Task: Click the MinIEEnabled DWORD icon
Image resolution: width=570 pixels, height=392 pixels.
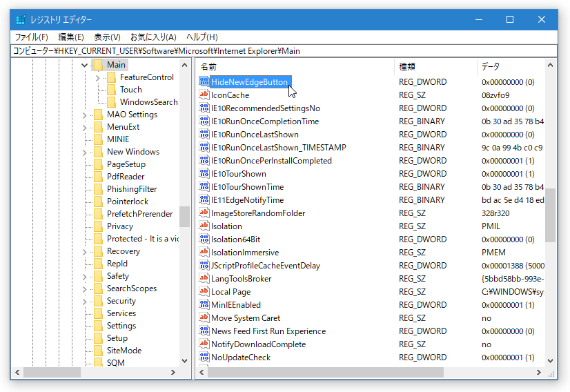Action: 204,304
